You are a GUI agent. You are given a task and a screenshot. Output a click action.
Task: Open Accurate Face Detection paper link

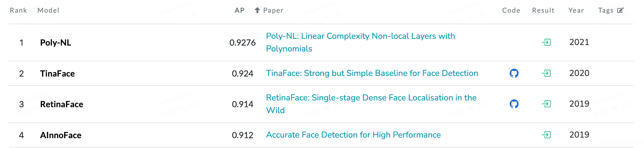353,135
